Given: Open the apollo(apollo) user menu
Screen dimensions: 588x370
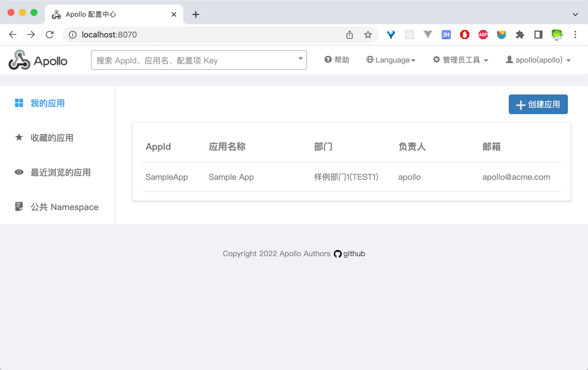Looking at the screenshot, I should pyautogui.click(x=538, y=60).
